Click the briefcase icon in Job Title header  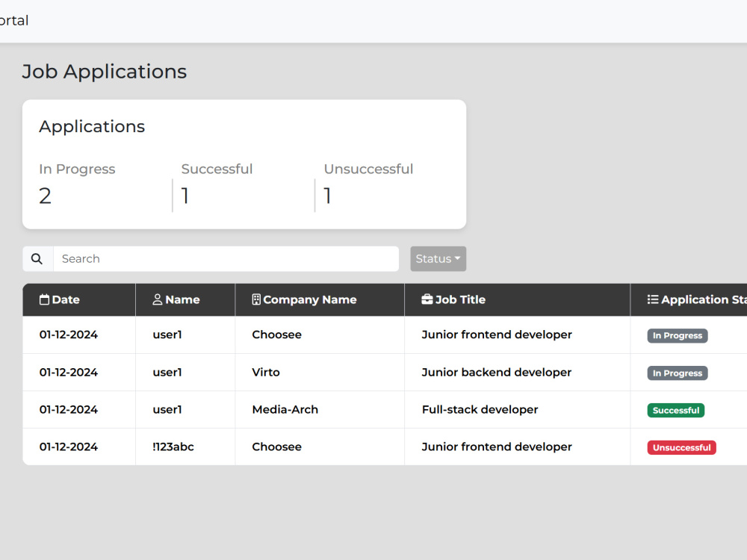pyautogui.click(x=427, y=299)
